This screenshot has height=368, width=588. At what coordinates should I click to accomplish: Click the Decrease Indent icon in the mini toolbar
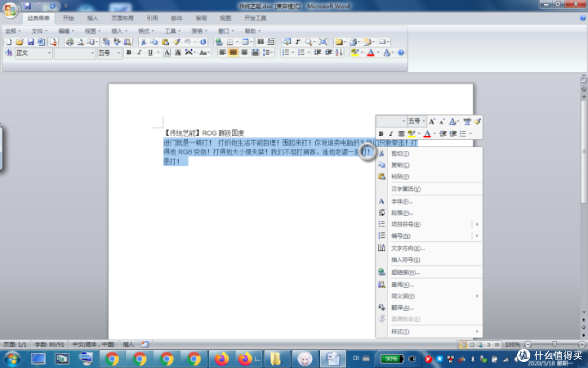coord(443,134)
